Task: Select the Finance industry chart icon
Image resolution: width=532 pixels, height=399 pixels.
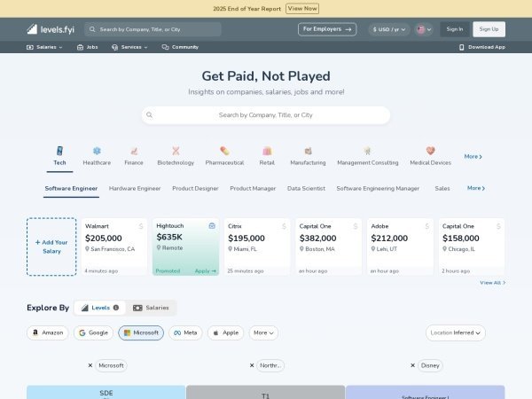Action: (134, 151)
